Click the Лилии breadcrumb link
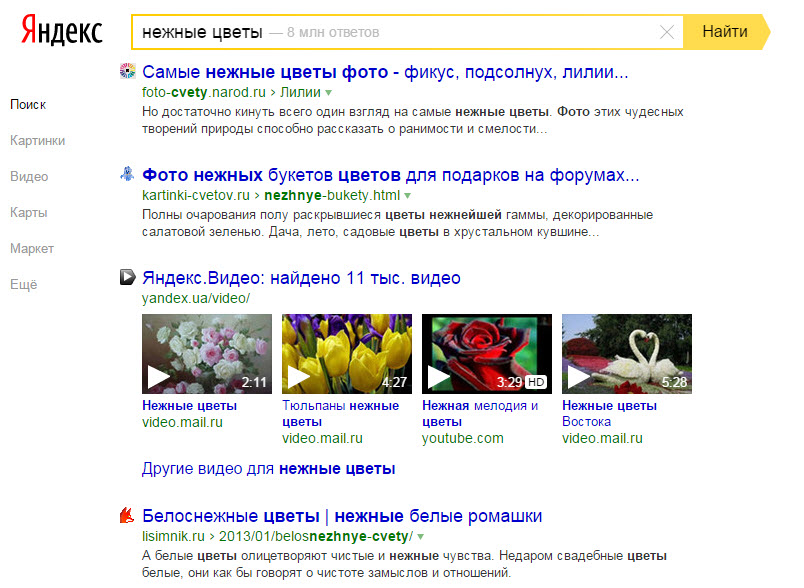The width and height of the screenshot is (804, 588). [x=300, y=92]
